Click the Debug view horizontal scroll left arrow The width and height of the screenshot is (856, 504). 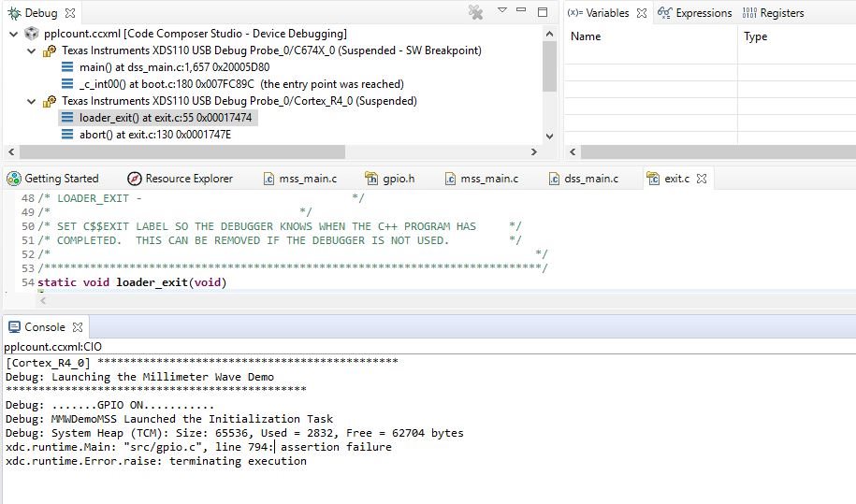click(x=11, y=152)
